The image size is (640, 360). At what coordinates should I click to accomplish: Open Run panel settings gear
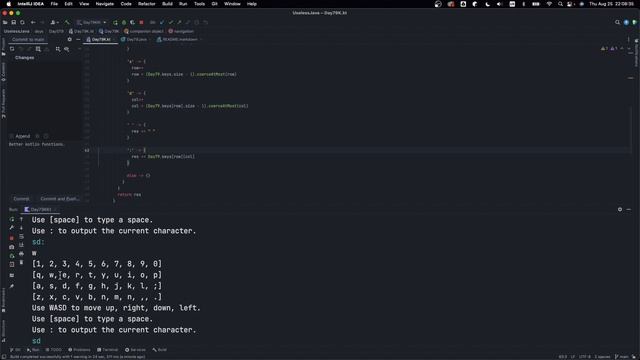click(620, 209)
